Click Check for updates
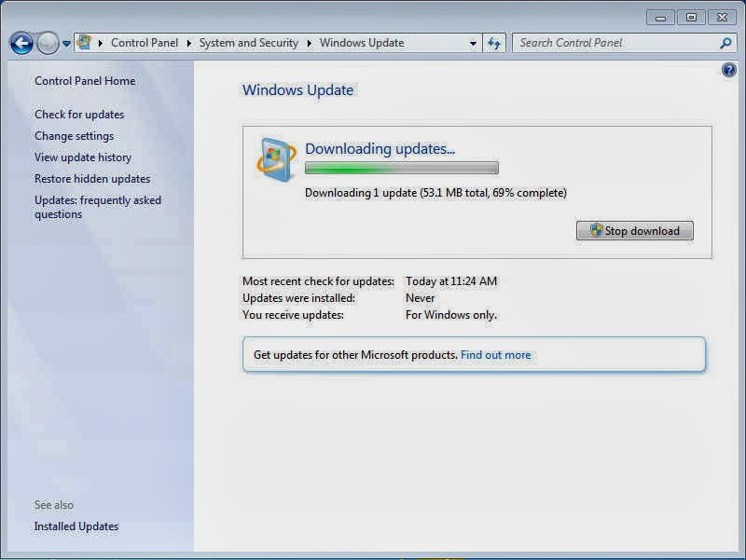 point(79,115)
